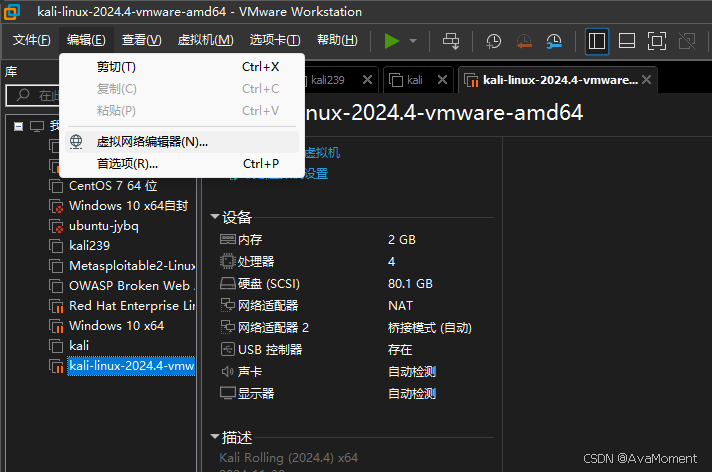
Task: Enter full screen mode icon
Action: click(x=657, y=41)
